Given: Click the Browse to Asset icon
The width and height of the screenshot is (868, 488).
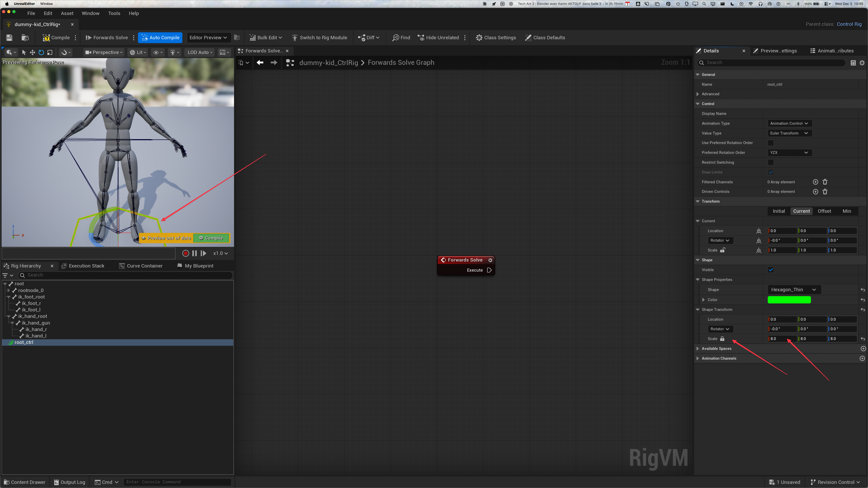Looking at the screenshot, I should [25, 37].
